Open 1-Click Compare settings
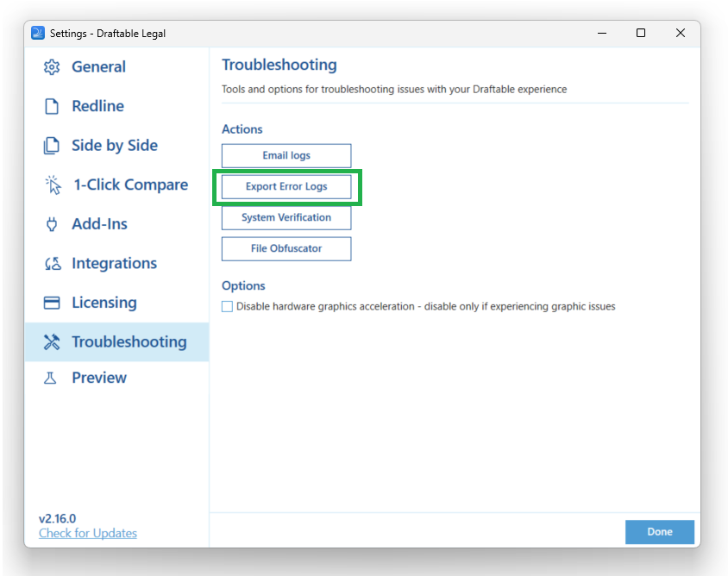Screen dimensions: 728x576 (x=116, y=185)
